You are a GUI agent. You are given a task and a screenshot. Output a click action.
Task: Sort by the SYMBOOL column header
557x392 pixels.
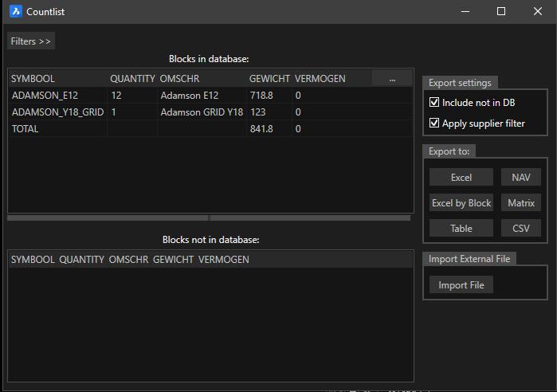33,79
